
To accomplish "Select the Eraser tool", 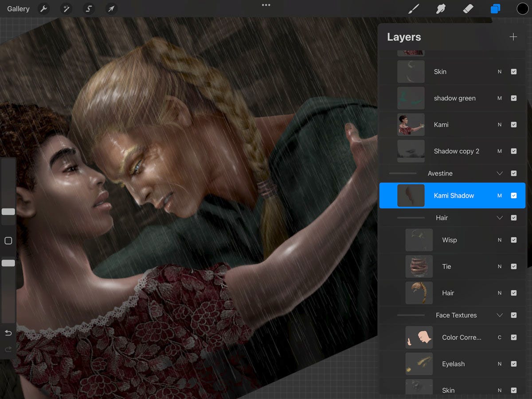I will (468, 9).
